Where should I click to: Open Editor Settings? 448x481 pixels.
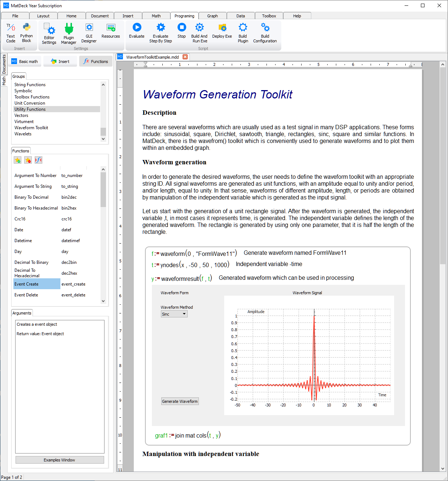49,34
